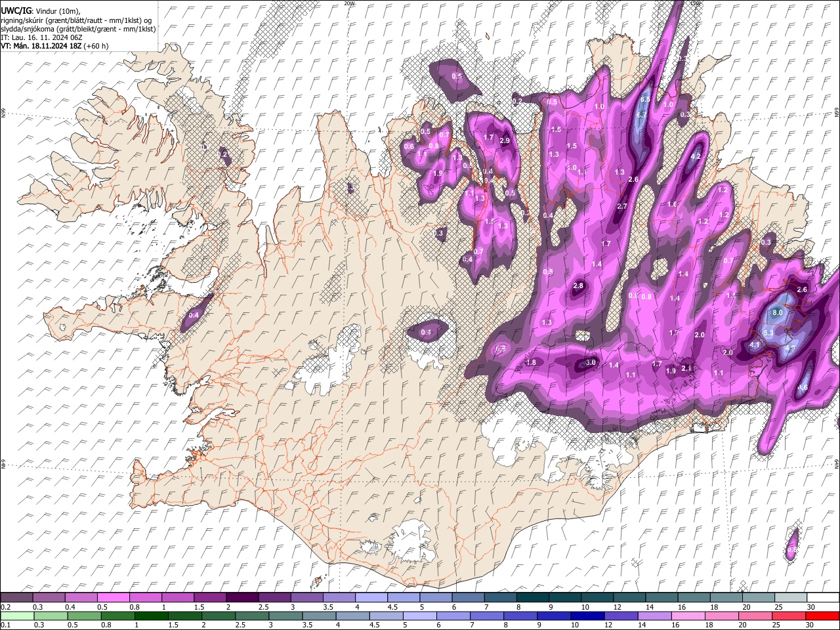
Task: Click the bright red 30 swatch in the lower rain legend
Action: click(822, 616)
